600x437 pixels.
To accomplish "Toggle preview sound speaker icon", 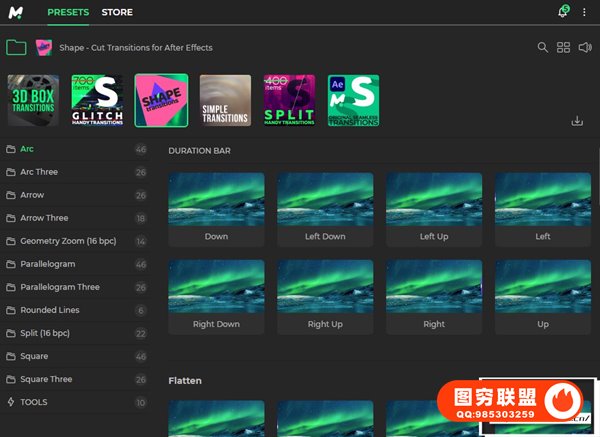I will [583, 47].
